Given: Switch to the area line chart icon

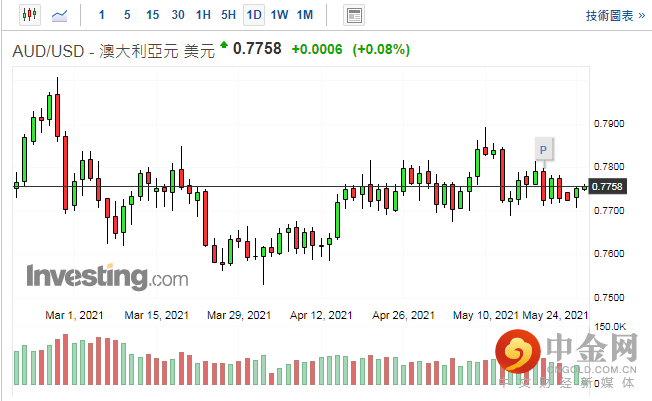Looking at the screenshot, I should pos(59,16).
